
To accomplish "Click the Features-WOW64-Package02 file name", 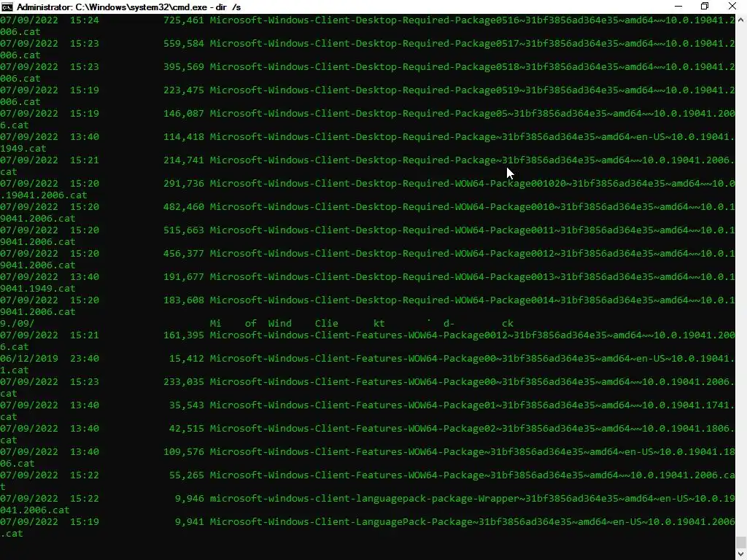I will pos(472,429).
